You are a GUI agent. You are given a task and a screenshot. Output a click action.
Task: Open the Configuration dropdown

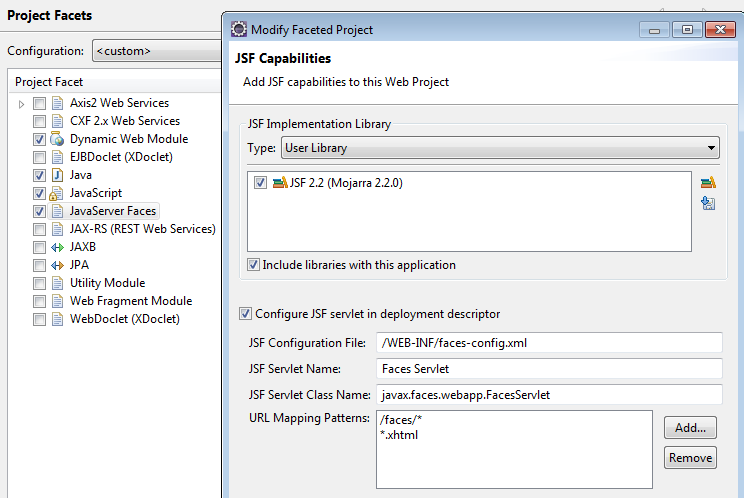[160, 50]
